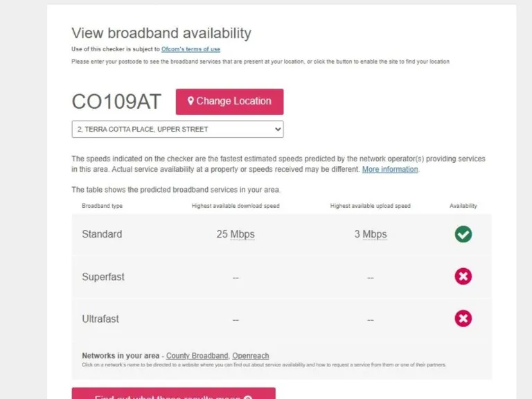Click the 25 Mbps download speed value
The width and height of the screenshot is (532, 399).
pos(236,234)
